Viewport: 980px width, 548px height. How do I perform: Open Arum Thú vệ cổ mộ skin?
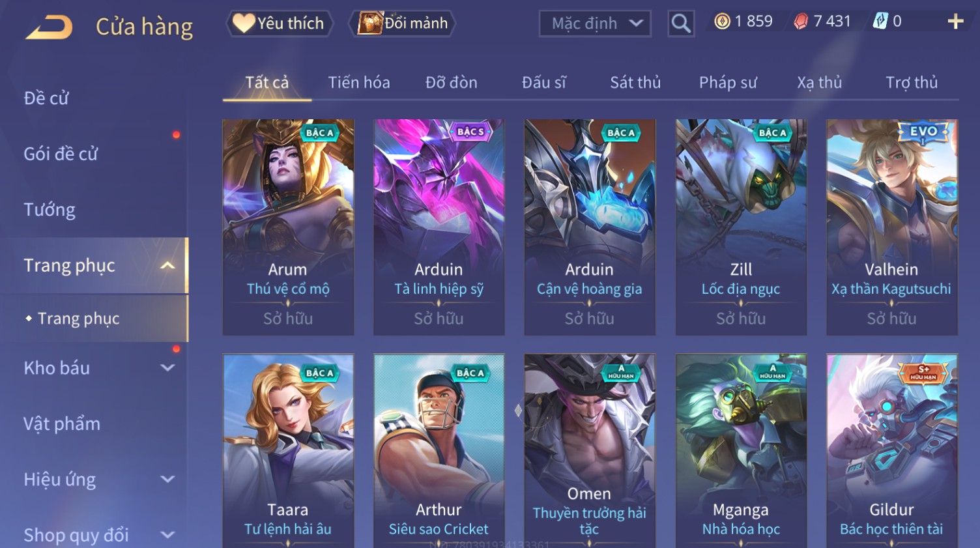(x=288, y=227)
